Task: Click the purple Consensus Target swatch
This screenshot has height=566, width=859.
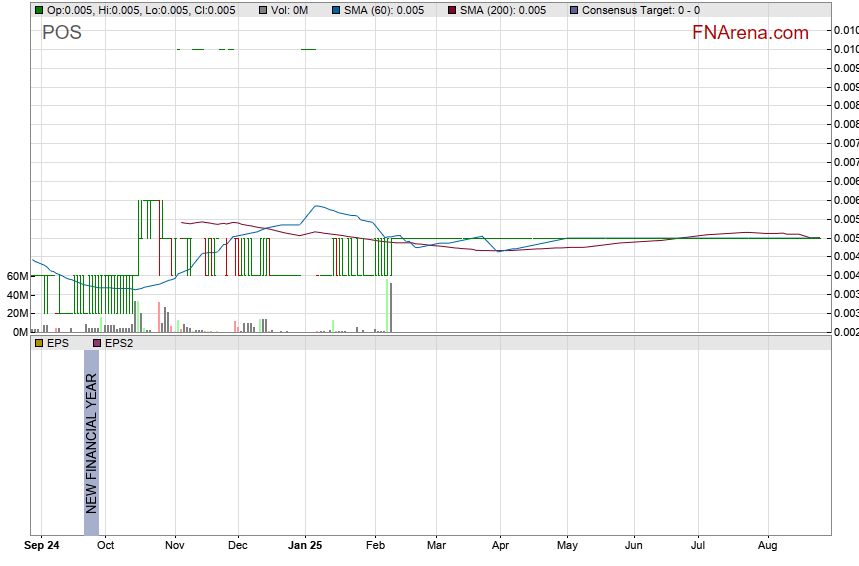Action: (x=573, y=10)
